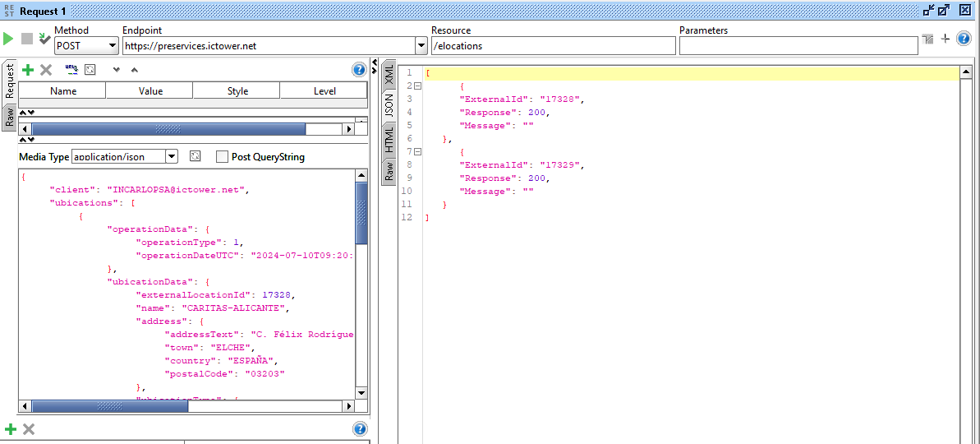
Task: Click the "country": "ESPAÑA" line
Action: pyautogui.click(x=220, y=360)
